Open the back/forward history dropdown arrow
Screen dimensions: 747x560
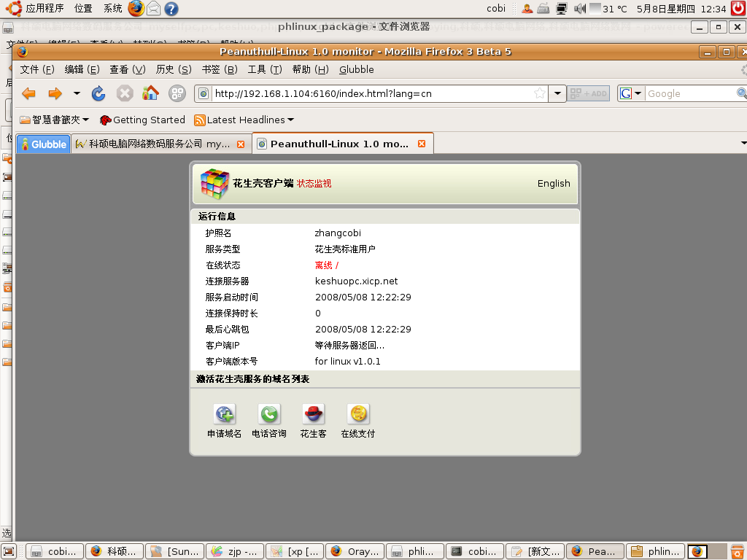coord(77,93)
